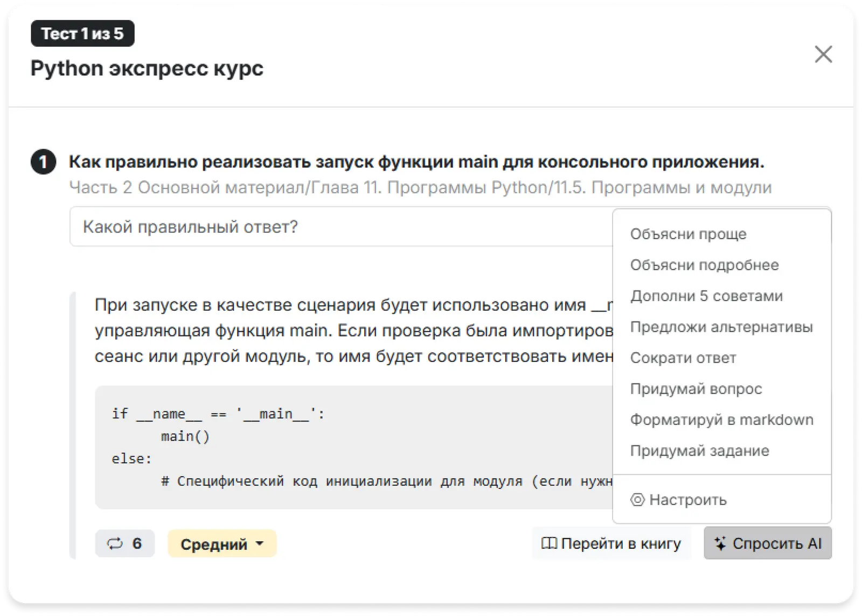Image resolution: width=862 pixels, height=616 pixels.
Task: Click the repeat icon with count 6
Action: (x=125, y=543)
